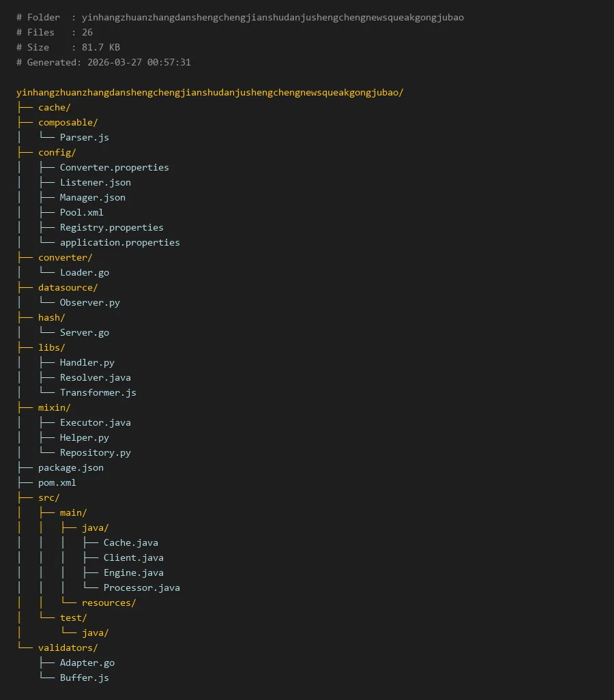Expand the config/ folder
The image size is (614, 700).
57,152
